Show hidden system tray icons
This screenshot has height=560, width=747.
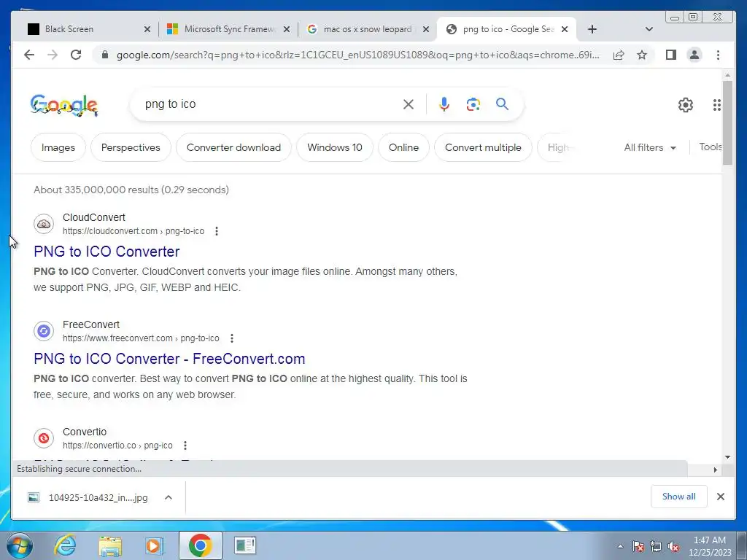tap(620, 547)
